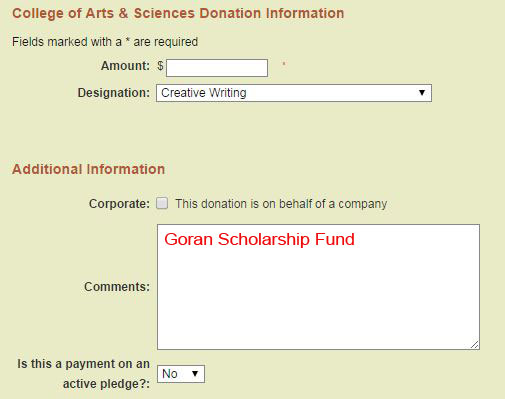
Task: Click the College of Arts & Sciences Donation Information heading
Action: pos(178,13)
